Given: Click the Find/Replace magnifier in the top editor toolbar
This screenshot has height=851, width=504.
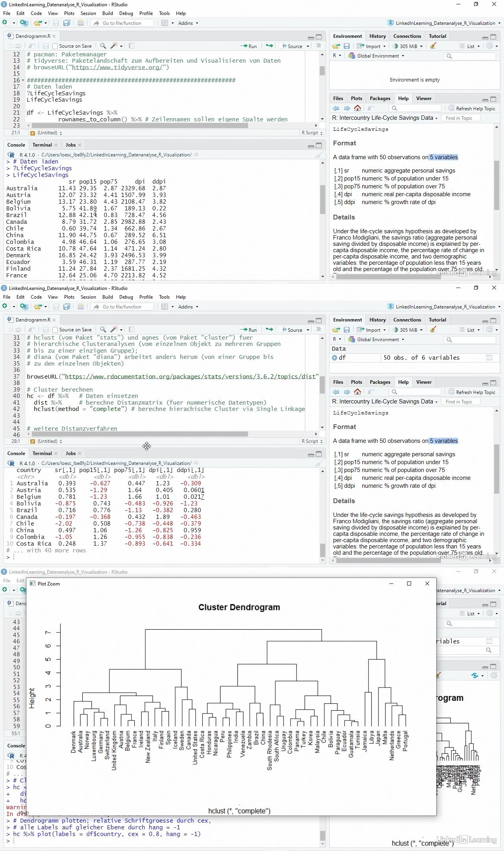Looking at the screenshot, I should click(103, 46).
